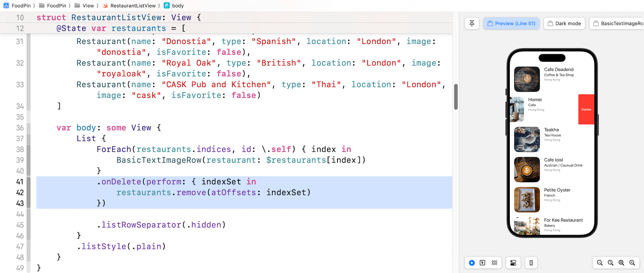Zoom out the preview canvas
The height and width of the screenshot is (273, 644).
coord(600,263)
